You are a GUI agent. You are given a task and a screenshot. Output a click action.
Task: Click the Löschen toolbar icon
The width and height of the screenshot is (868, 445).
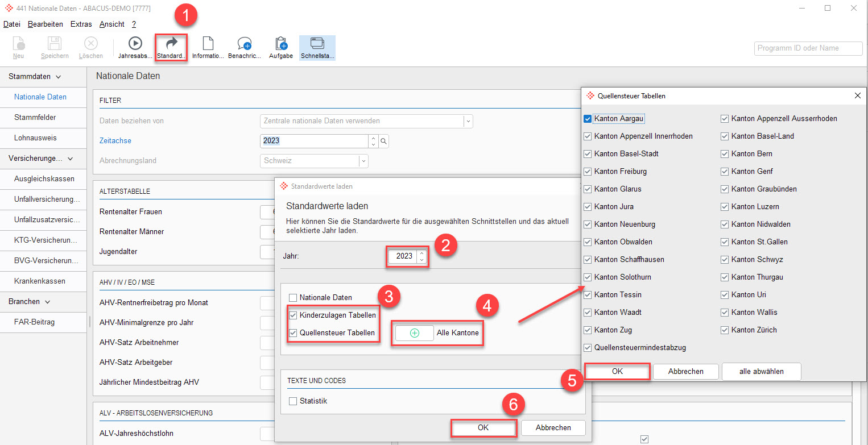pyautogui.click(x=91, y=44)
